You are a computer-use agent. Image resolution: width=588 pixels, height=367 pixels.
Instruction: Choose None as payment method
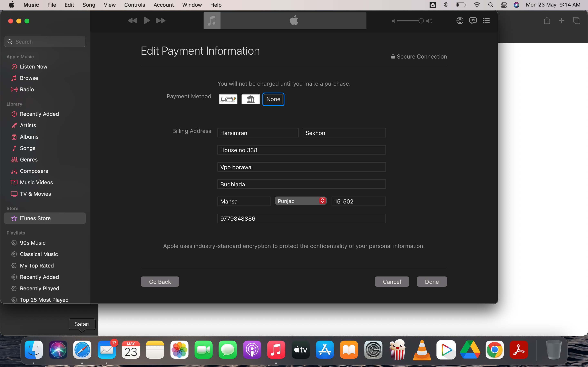(x=273, y=99)
